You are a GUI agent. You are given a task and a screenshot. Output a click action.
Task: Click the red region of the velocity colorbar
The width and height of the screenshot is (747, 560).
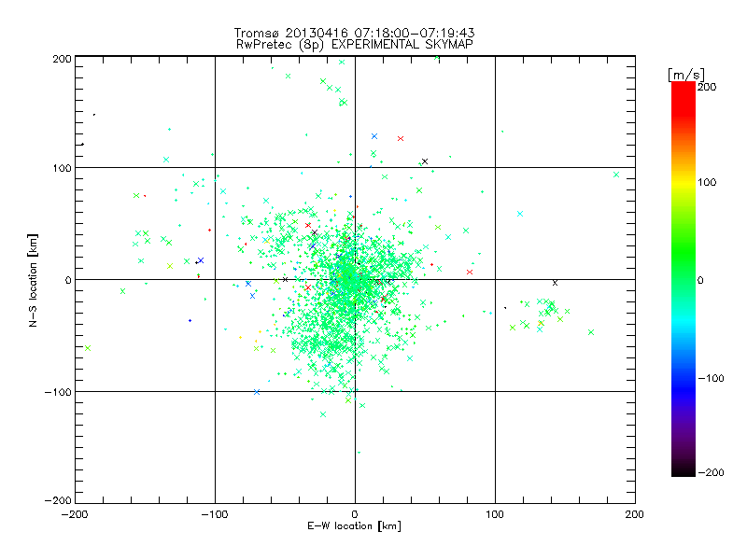[684, 100]
